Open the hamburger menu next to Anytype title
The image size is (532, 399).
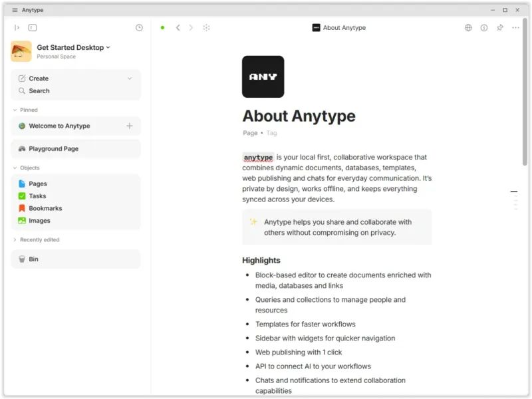[15, 10]
